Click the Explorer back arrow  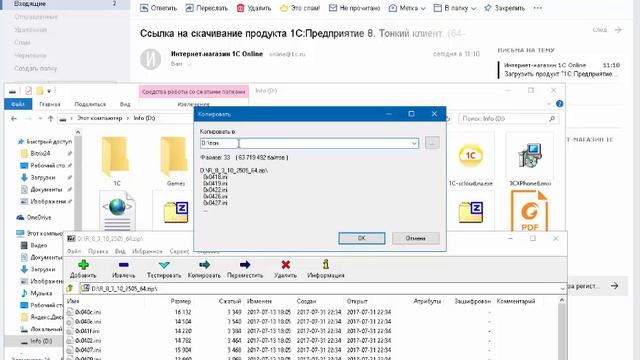pos(14,118)
